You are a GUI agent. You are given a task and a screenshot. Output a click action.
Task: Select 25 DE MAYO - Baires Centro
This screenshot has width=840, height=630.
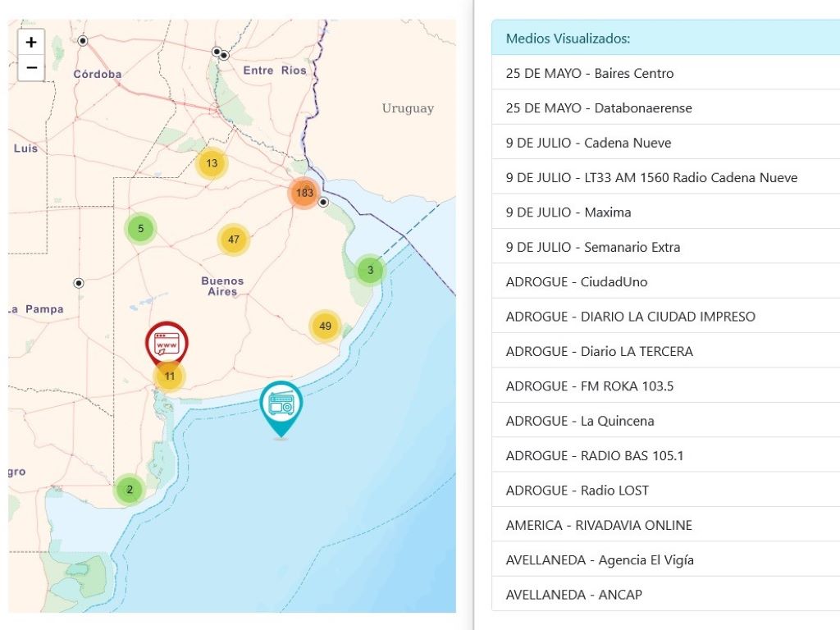point(590,73)
